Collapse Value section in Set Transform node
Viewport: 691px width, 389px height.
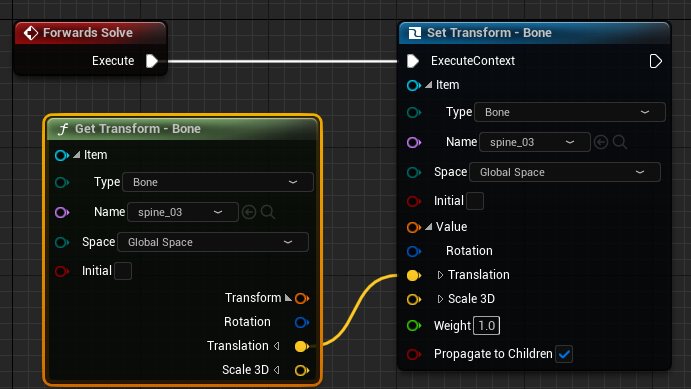[428, 227]
